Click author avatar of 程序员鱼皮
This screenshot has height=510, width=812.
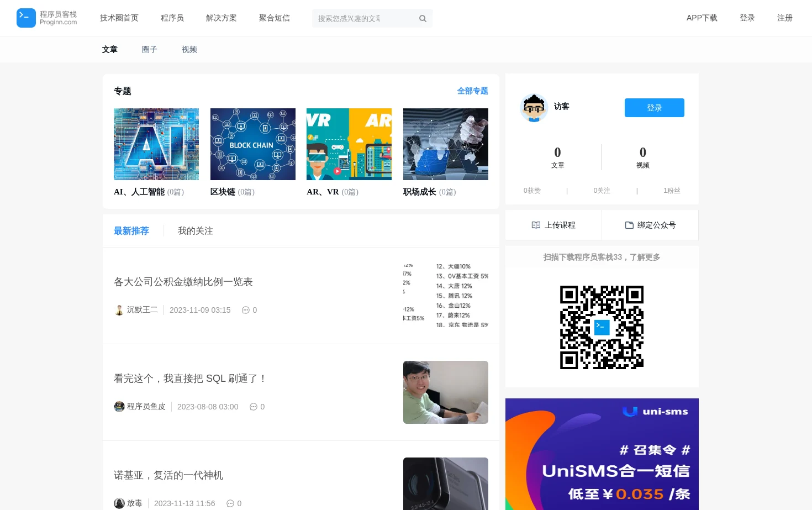pyautogui.click(x=119, y=407)
